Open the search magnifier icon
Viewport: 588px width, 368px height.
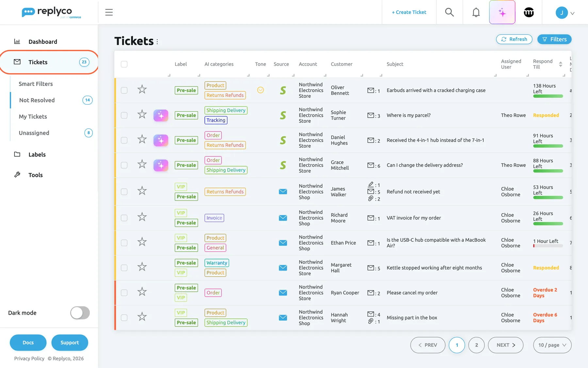pos(449,12)
